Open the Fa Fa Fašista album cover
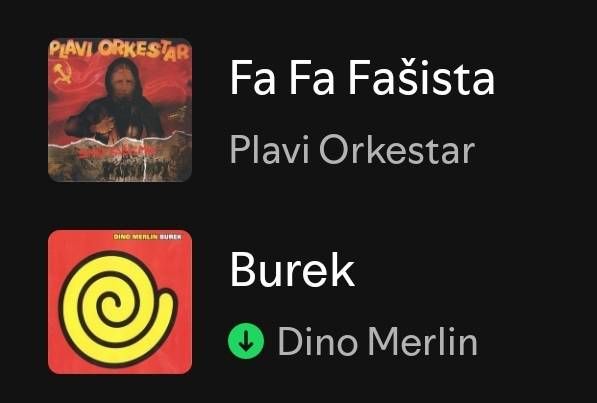Image resolution: width=597 pixels, height=403 pixels. [x=120, y=110]
